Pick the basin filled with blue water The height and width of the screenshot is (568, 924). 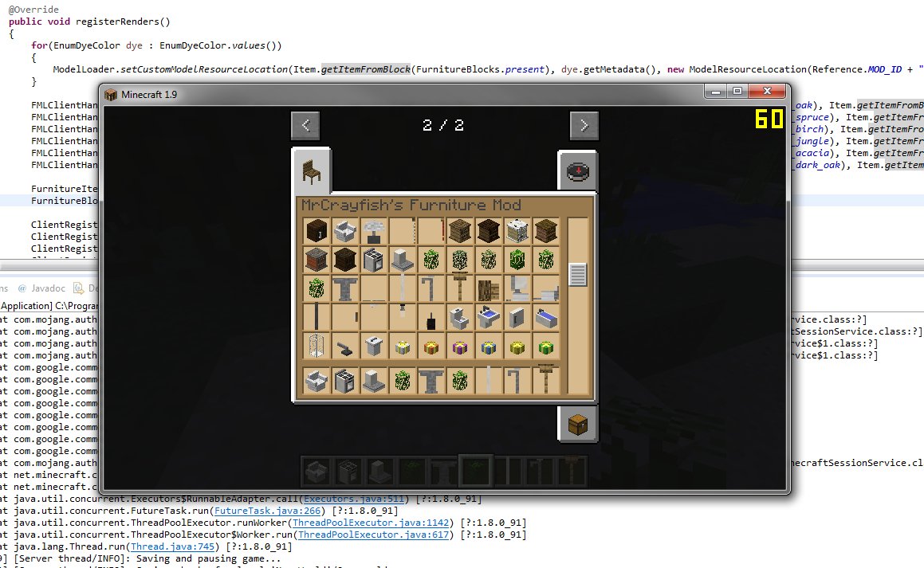click(488, 317)
